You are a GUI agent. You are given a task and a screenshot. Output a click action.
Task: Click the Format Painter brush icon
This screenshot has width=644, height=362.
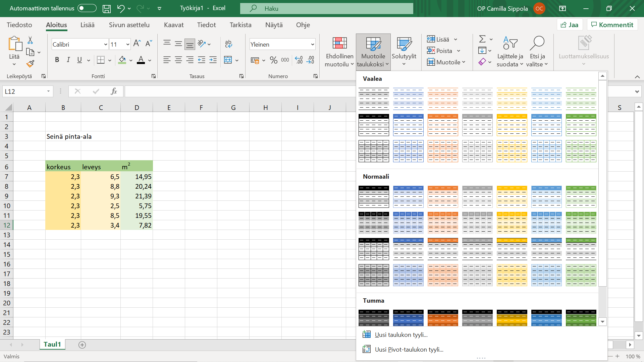[x=30, y=63]
